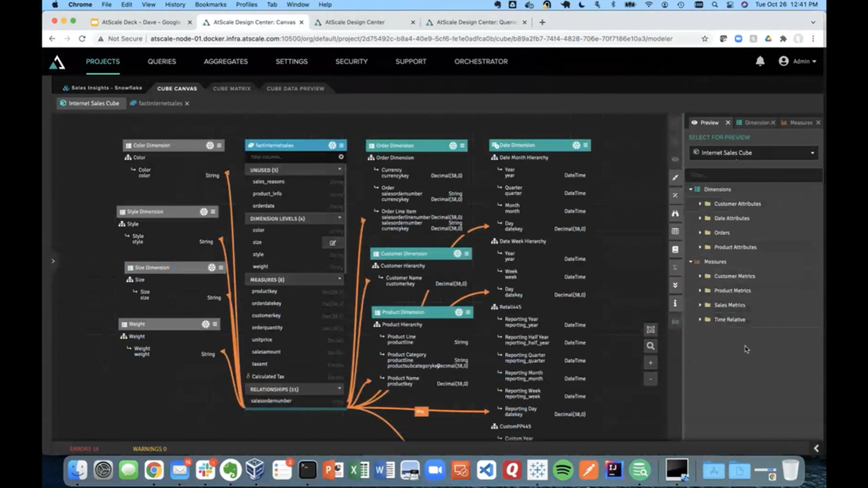Open the Admin user menu
The height and width of the screenshot is (488, 868).
coord(797,61)
